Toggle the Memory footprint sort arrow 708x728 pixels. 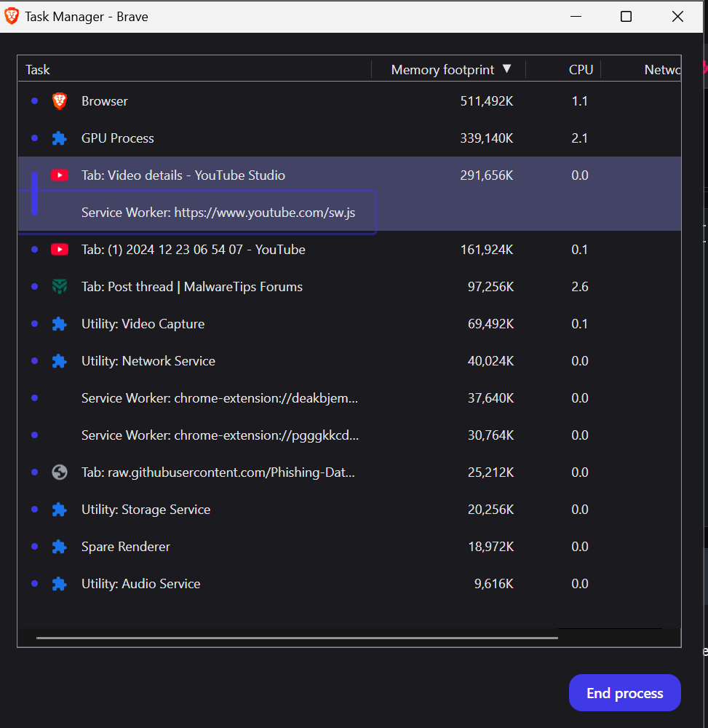[507, 69]
